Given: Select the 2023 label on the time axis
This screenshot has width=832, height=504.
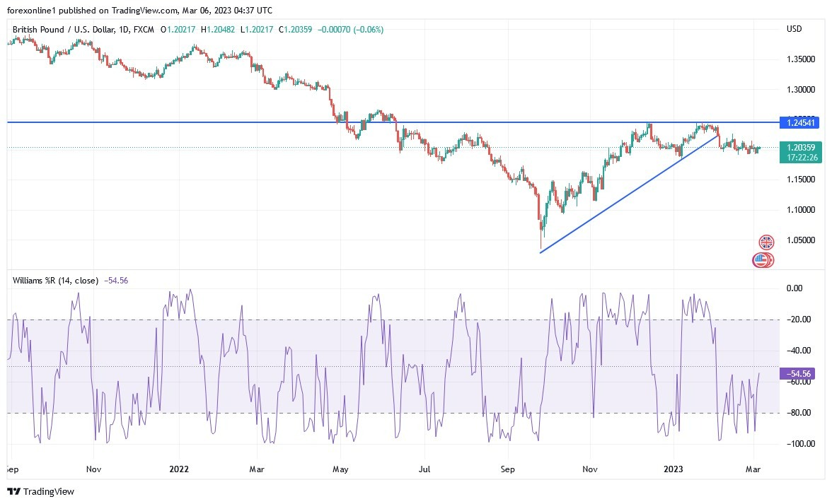Looking at the screenshot, I should 673,469.
